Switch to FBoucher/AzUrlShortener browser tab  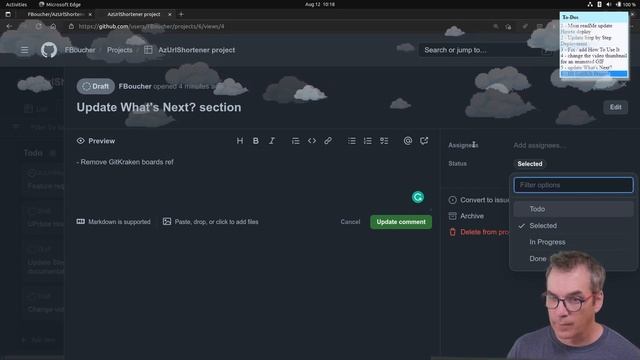click(x=55, y=14)
